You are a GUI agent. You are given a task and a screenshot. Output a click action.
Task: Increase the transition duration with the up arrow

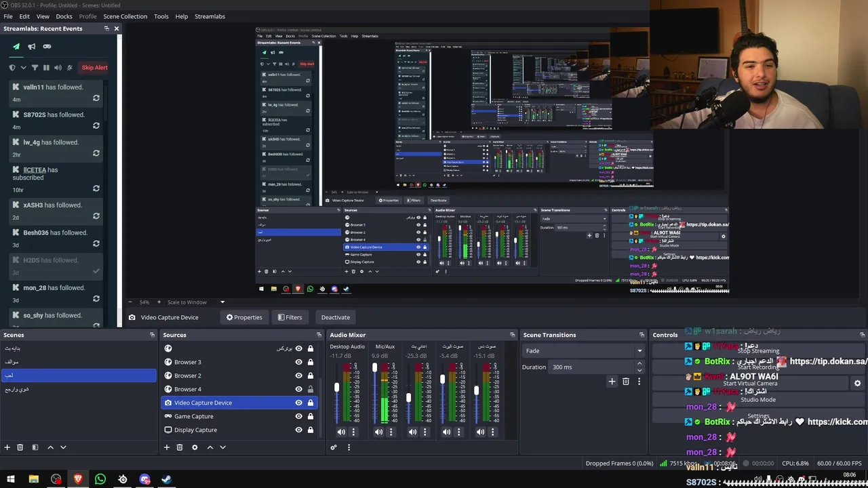click(x=639, y=364)
